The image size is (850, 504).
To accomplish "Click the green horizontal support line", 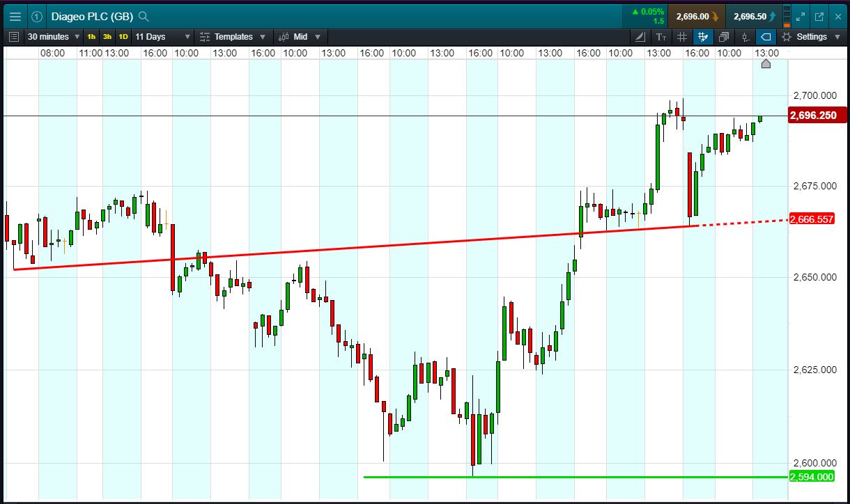I will [575, 477].
